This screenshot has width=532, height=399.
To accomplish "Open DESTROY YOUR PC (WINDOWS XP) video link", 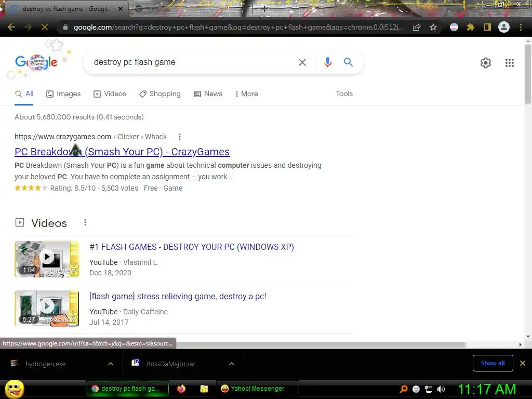I will (x=192, y=247).
